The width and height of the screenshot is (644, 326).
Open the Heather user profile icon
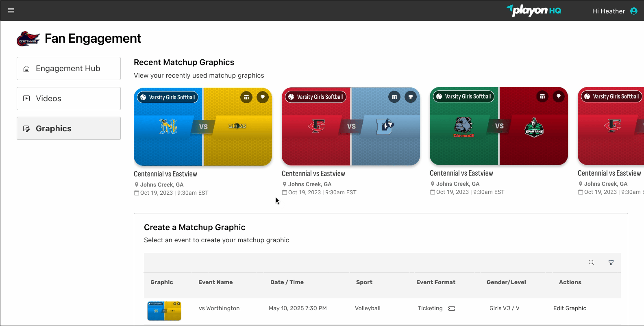pos(634,11)
